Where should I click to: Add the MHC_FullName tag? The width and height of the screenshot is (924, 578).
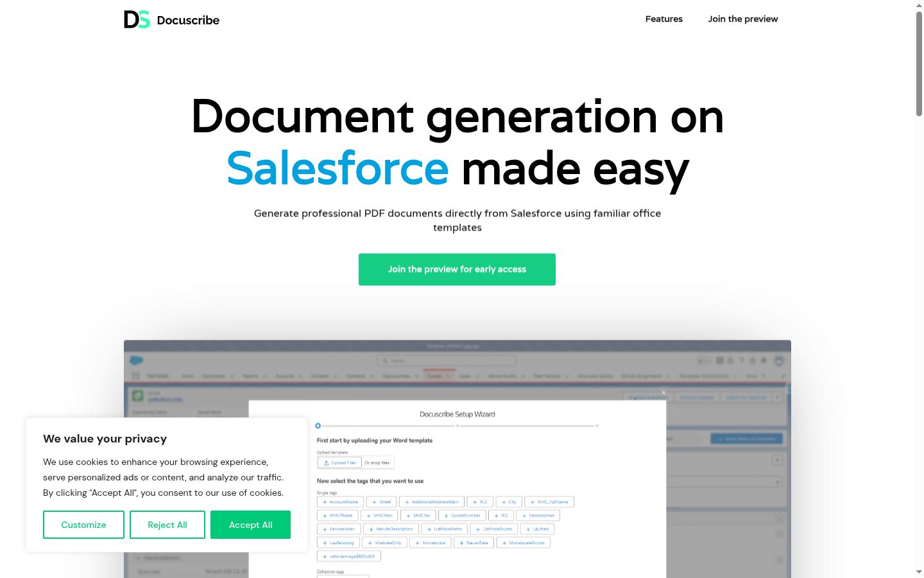tap(549, 502)
